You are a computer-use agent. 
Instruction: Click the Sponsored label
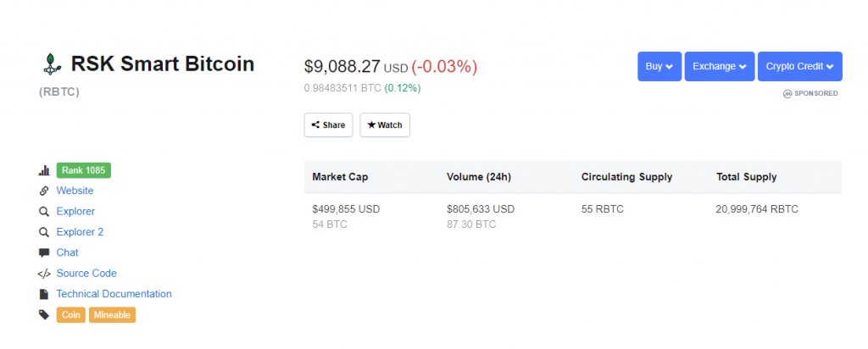(x=810, y=93)
